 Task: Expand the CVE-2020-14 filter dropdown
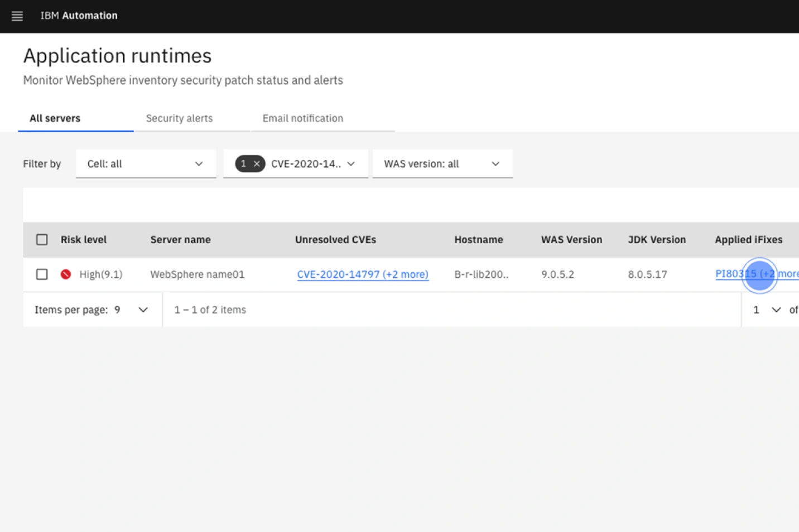351,163
